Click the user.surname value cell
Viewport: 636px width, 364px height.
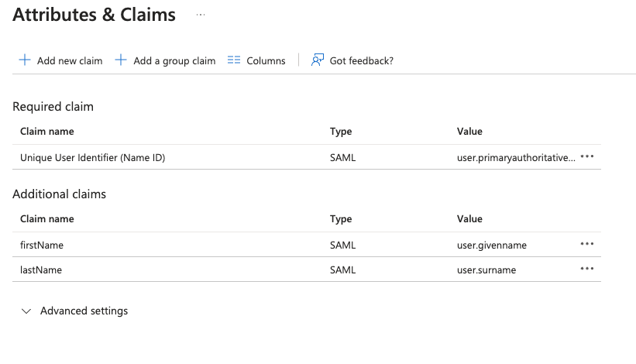[x=486, y=270]
